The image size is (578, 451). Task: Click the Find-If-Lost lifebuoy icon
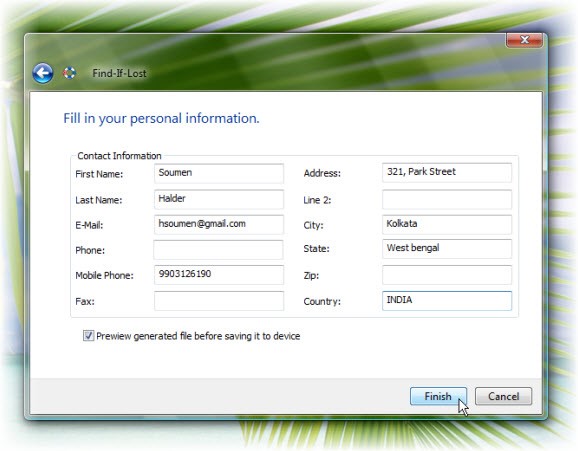[69, 73]
